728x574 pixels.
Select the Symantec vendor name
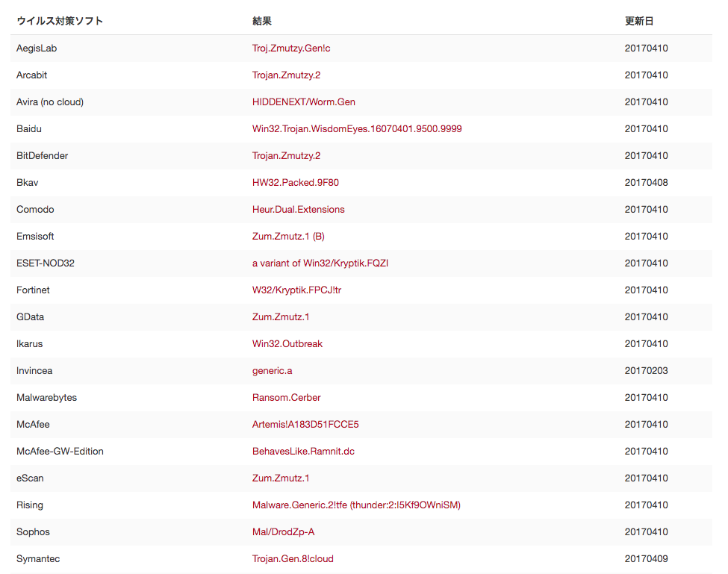pyautogui.click(x=38, y=560)
